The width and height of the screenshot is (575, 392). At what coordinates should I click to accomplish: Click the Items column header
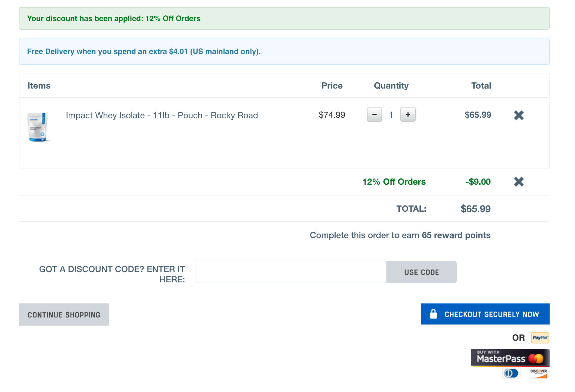[x=39, y=86]
